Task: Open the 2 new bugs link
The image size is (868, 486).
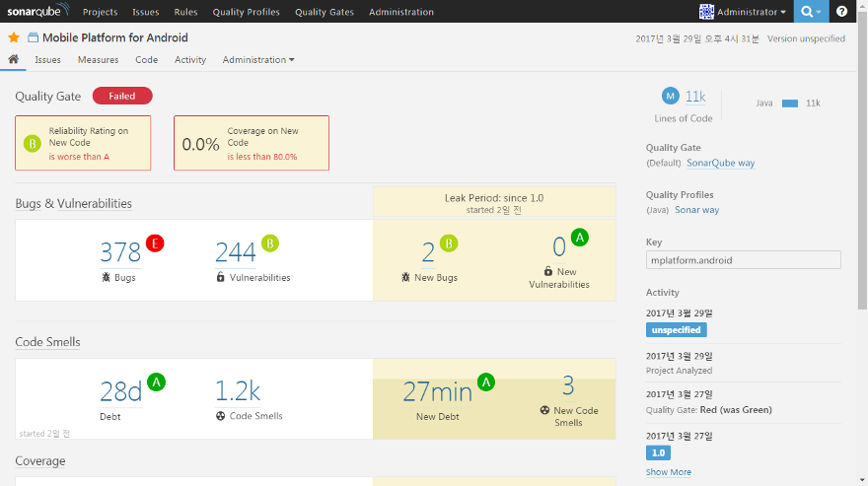Action: [x=428, y=252]
